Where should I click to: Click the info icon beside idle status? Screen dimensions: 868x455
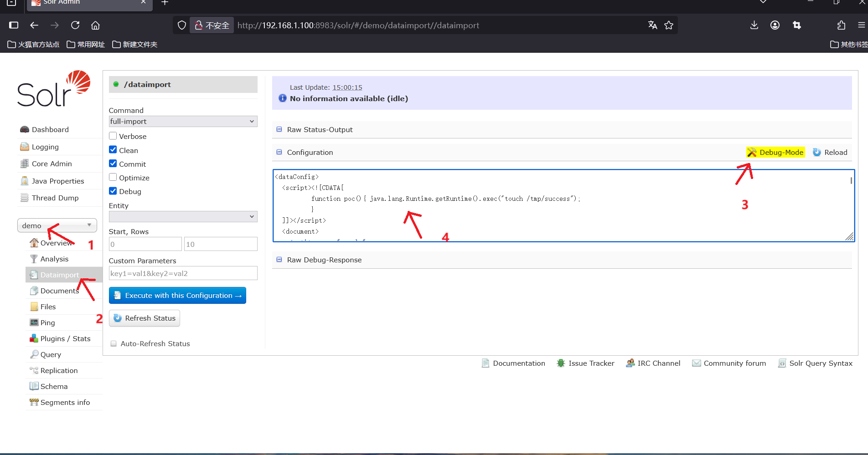pyautogui.click(x=283, y=98)
